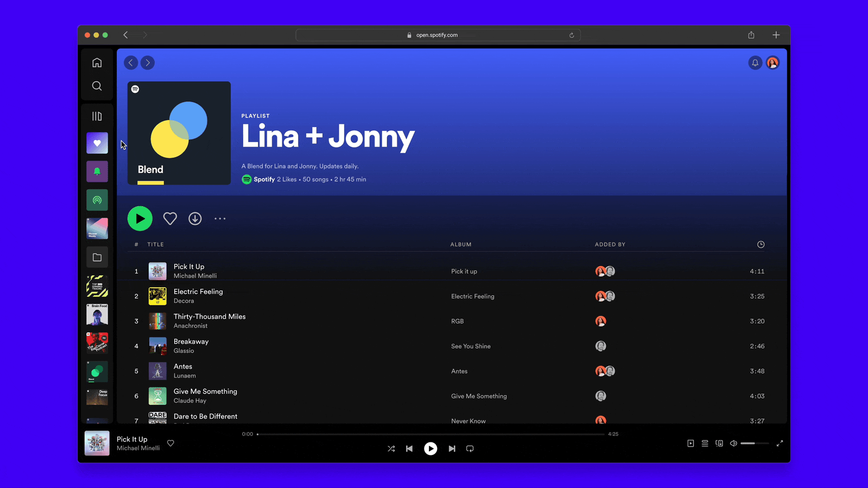Open notifications with the bell icon
This screenshot has width=868, height=488.
[755, 63]
